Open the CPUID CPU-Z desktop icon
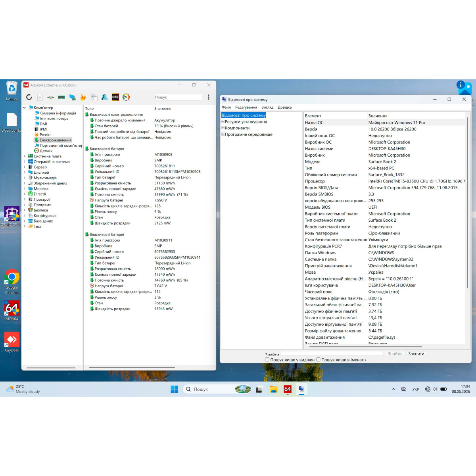Viewport: 476px width, 476px height. tap(12, 217)
